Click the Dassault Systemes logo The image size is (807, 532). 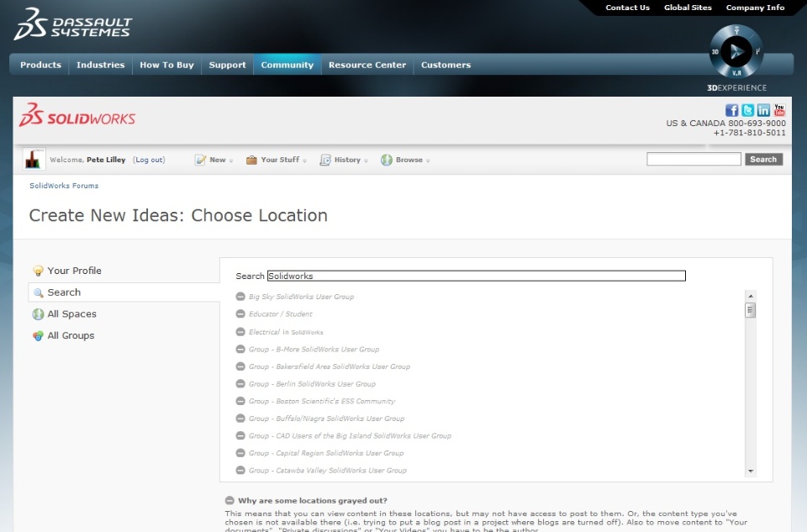73,24
